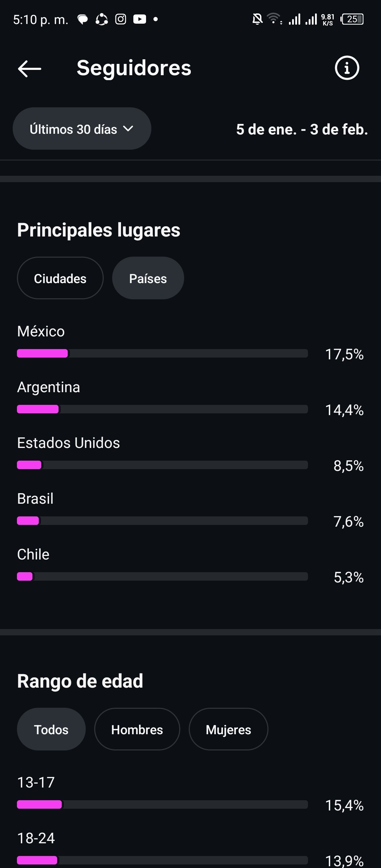
Task: Filter age range by Hombres
Action: coord(137,730)
